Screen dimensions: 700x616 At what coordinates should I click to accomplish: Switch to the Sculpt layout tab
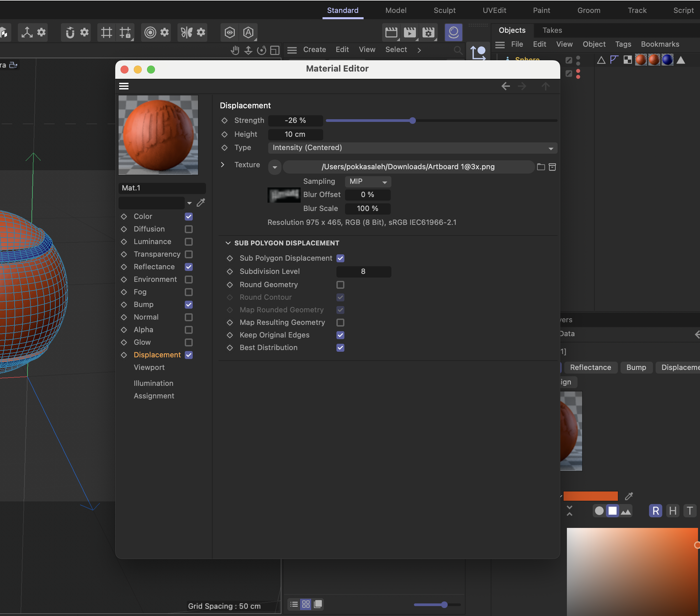tap(444, 10)
